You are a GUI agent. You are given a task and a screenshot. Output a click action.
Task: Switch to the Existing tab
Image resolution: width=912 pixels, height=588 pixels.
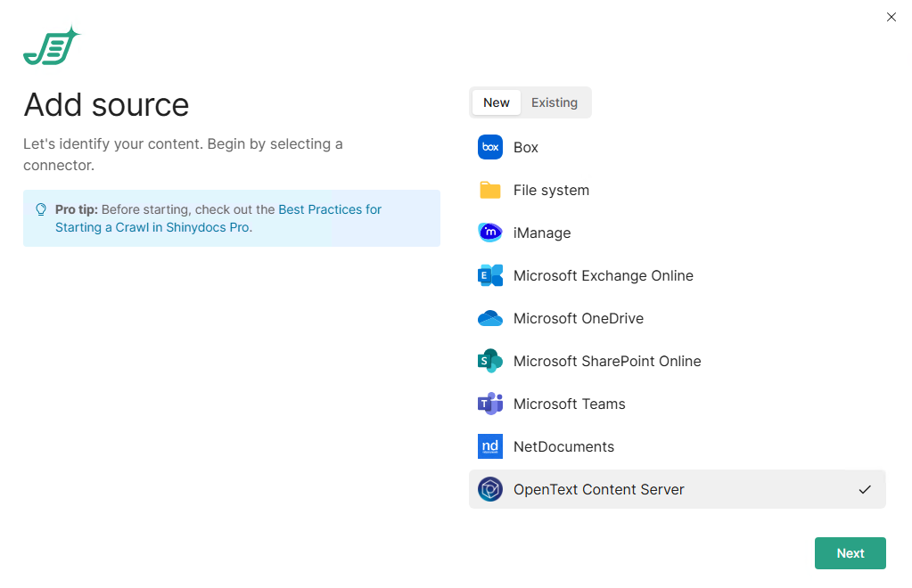554,102
